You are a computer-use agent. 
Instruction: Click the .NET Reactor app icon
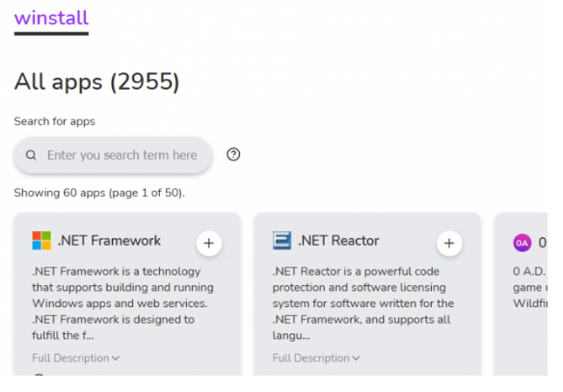coord(281,240)
